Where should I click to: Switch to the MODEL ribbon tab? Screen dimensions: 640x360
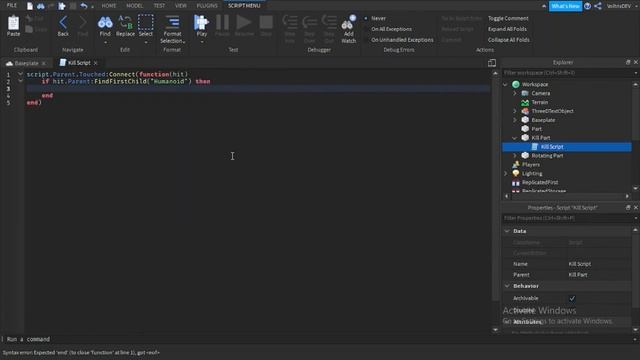[x=134, y=6]
